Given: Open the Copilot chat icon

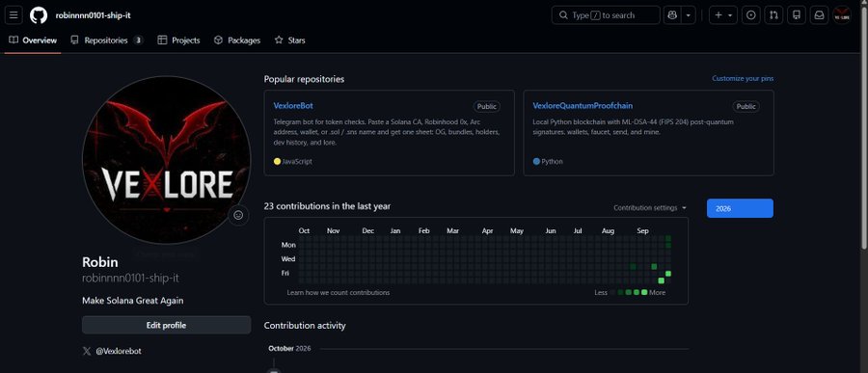Looking at the screenshot, I should 672,15.
